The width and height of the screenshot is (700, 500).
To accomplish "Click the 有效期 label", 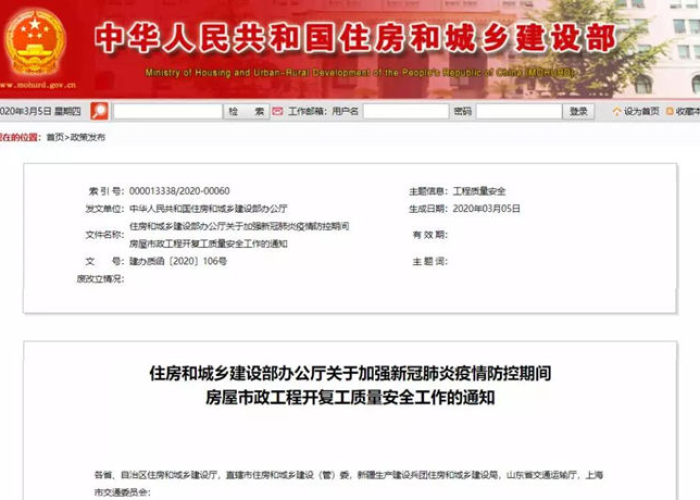I will point(430,235).
